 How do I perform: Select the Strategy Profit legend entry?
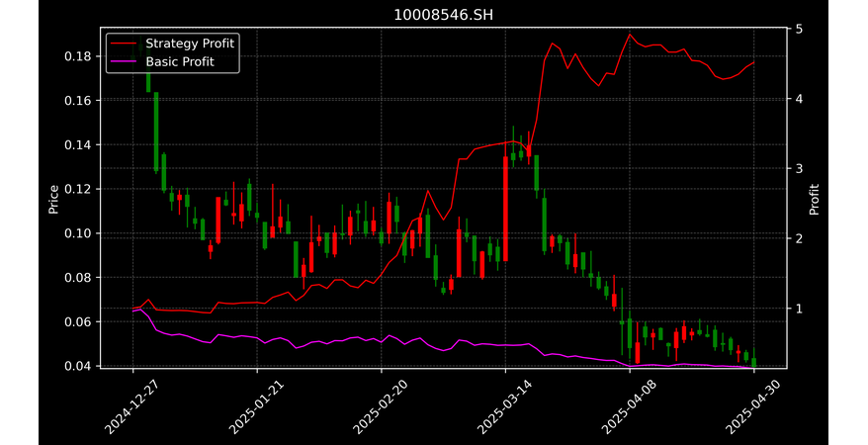click(x=173, y=44)
